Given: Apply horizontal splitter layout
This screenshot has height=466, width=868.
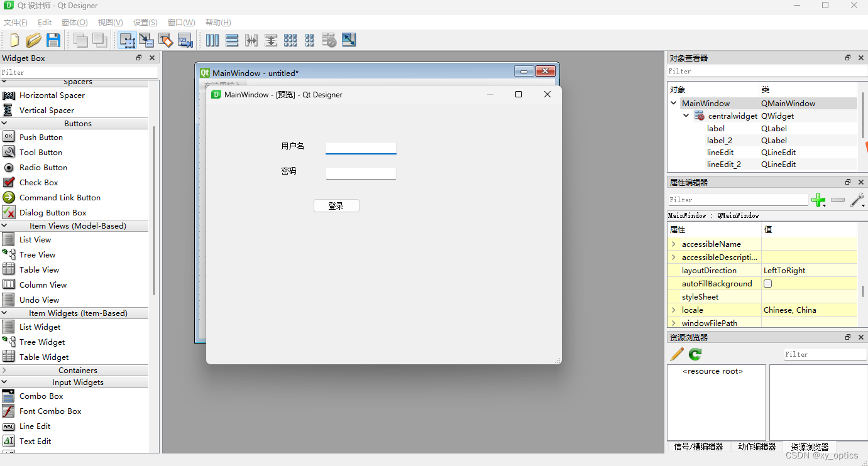Looking at the screenshot, I should (x=251, y=40).
